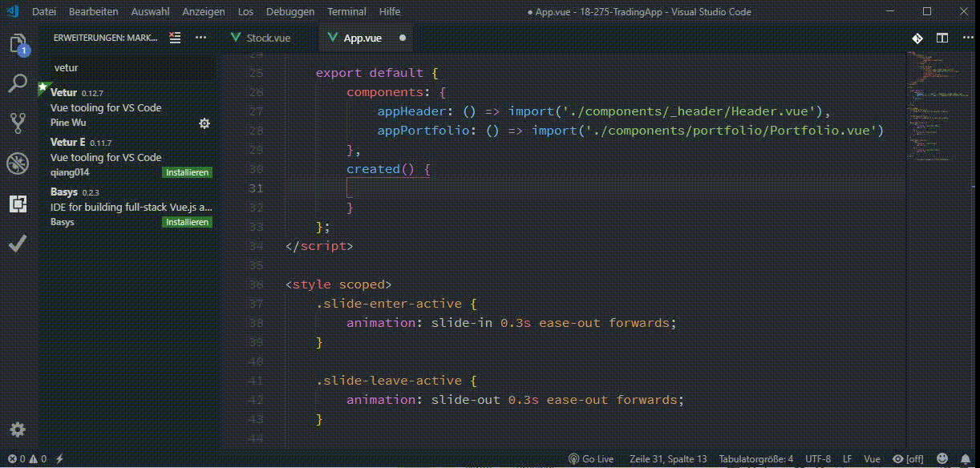The image size is (980, 468).
Task: Switch to the App.vue tab
Action: click(x=362, y=38)
